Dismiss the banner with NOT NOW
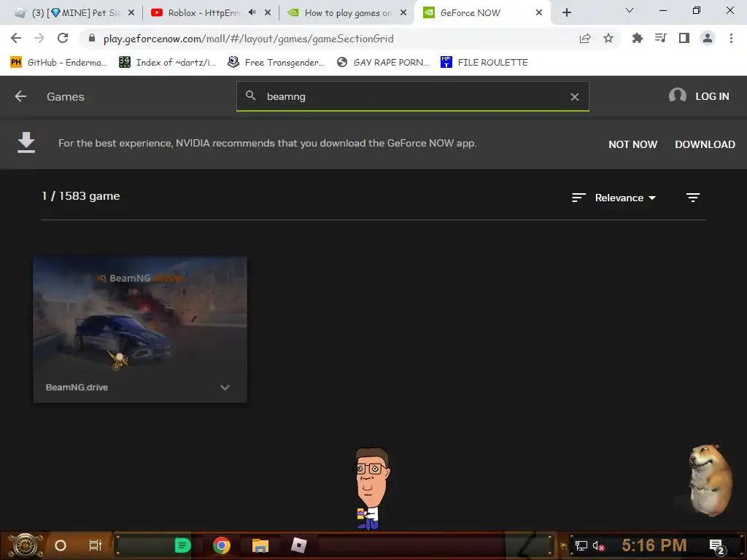The image size is (747, 560). pos(632,144)
